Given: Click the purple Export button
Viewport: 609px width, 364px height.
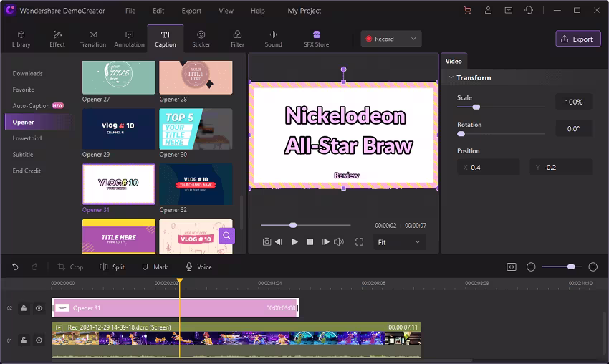Looking at the screenshot, I should 578,39.
